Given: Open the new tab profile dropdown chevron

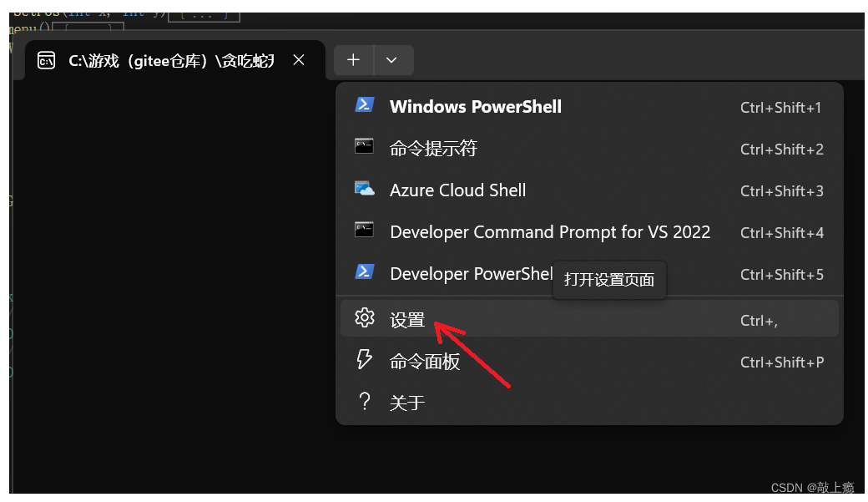Looking at the screenshot, I should pos(392,60).
